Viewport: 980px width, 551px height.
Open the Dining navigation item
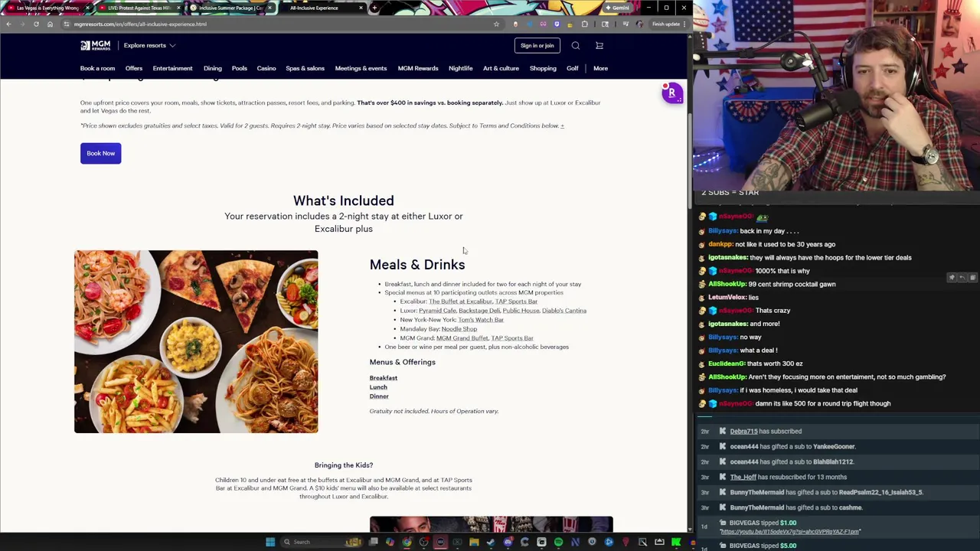point(212,68)
